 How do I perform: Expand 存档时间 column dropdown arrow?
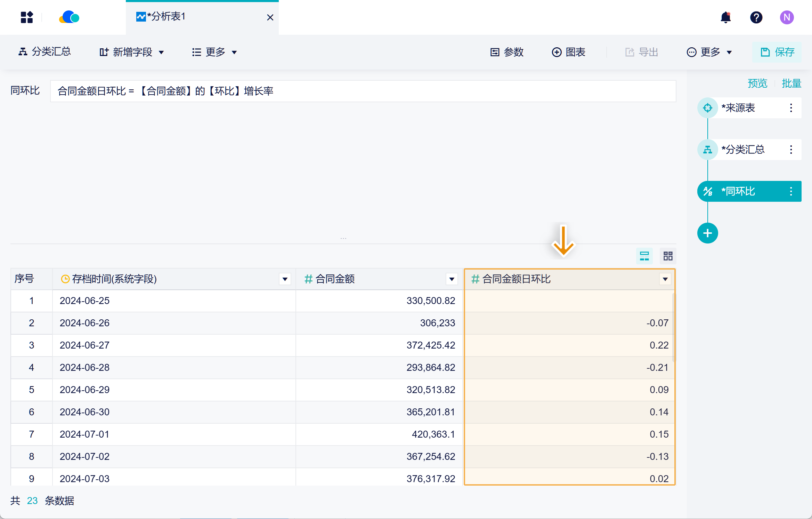(285, 279)
